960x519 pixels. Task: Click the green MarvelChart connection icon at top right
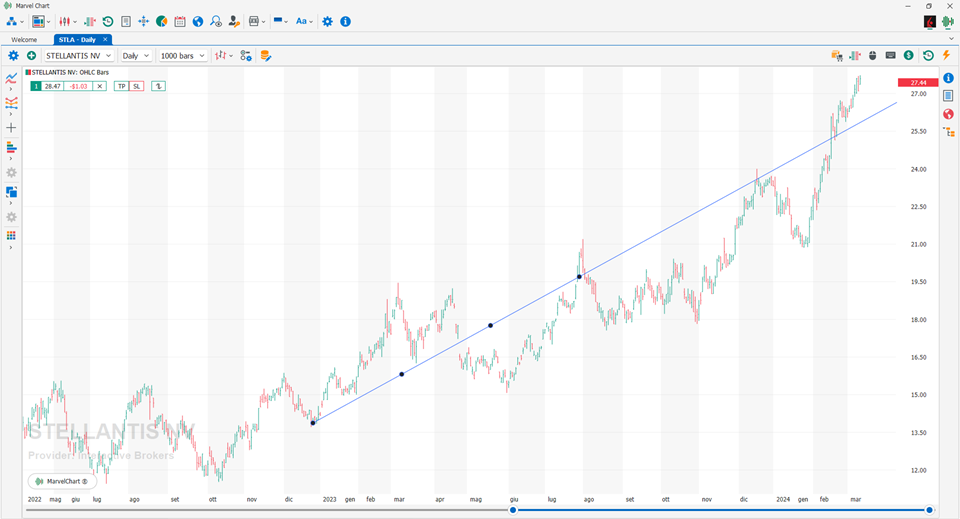click(948, 22)
